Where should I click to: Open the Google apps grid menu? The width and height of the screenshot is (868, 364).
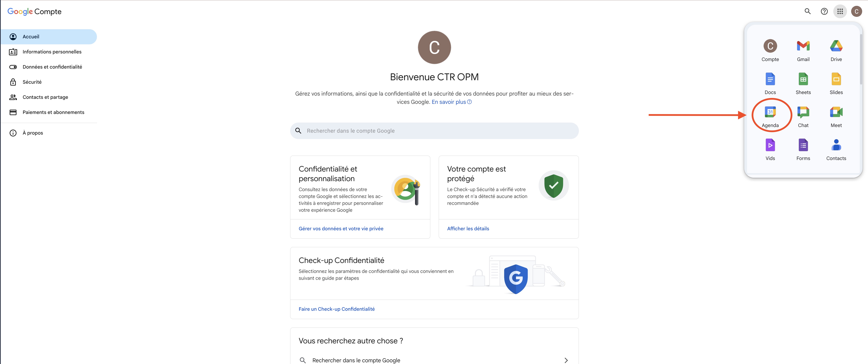840,11
